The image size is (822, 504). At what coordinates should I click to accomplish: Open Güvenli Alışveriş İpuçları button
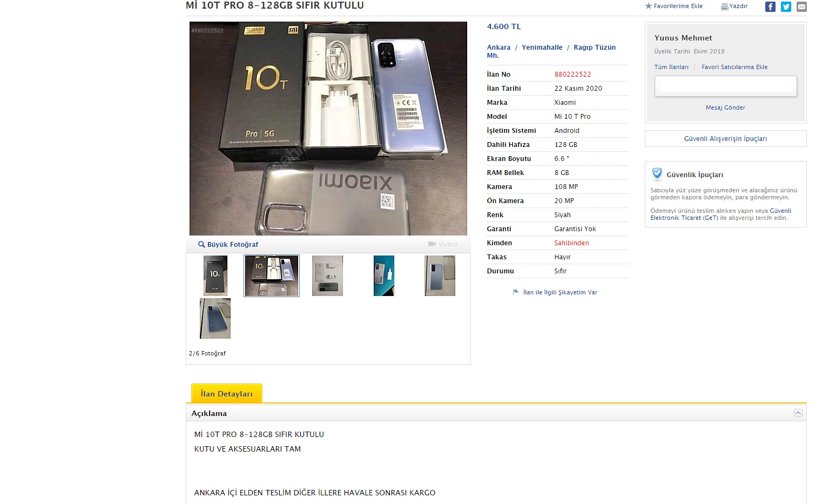[725, 139]
